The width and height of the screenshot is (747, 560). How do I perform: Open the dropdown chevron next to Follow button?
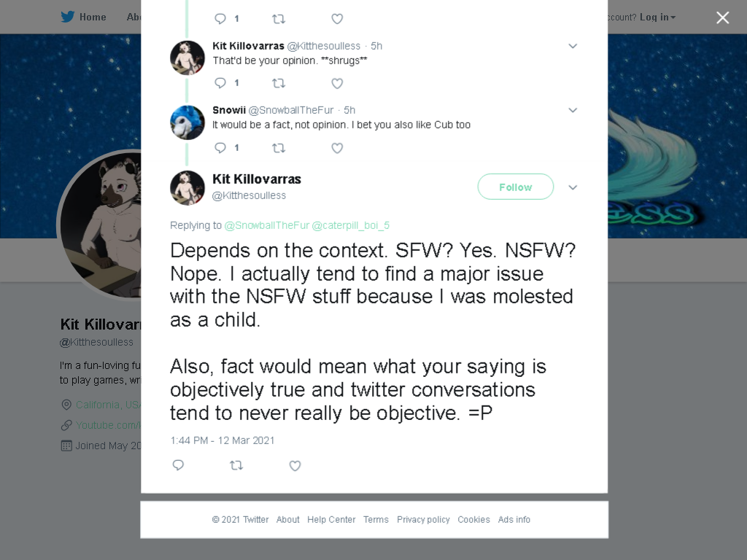(573, 187)
